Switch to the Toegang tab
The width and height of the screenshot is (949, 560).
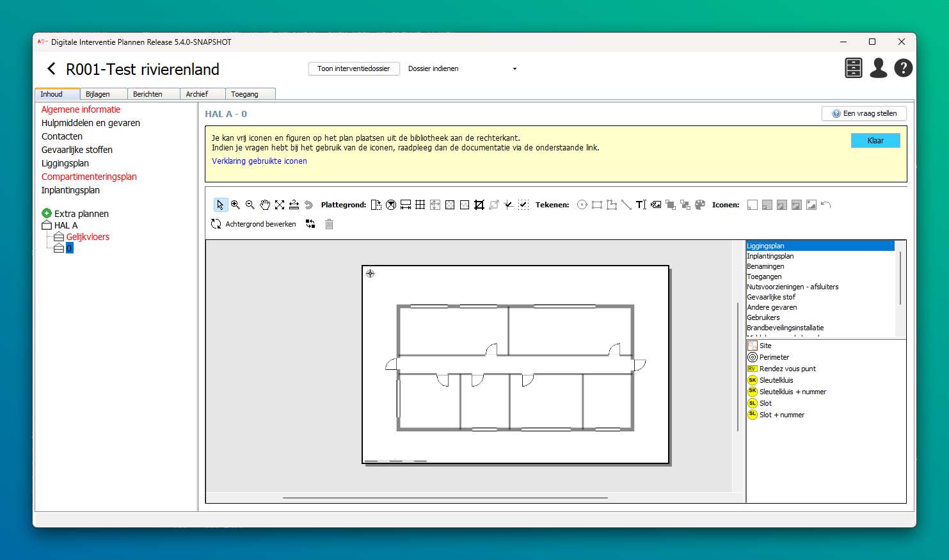point(250,94)
